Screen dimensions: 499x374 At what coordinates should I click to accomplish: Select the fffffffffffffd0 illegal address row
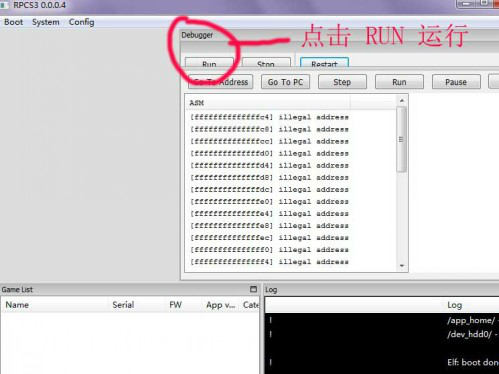pyautogui.click(x=269, y=154)
